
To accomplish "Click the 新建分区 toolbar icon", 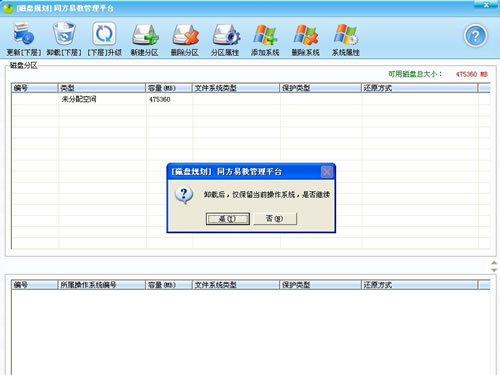I will pos(145,34).
